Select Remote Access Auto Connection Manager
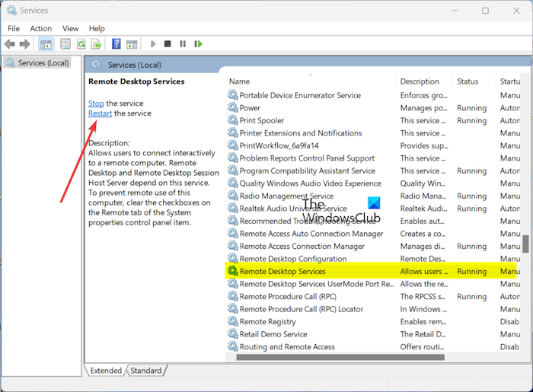533x392 pixels. click(x=311, y=234)
